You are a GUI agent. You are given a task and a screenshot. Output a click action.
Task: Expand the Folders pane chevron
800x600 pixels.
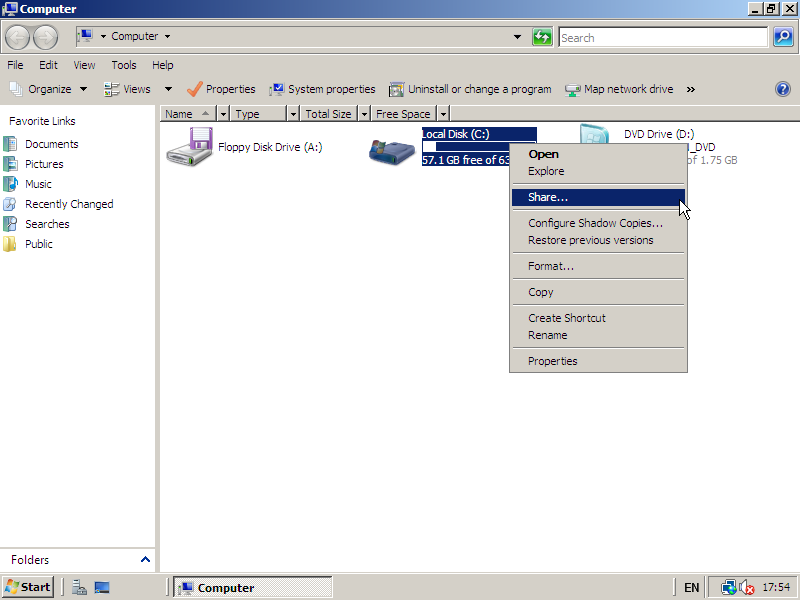[145, 560]
